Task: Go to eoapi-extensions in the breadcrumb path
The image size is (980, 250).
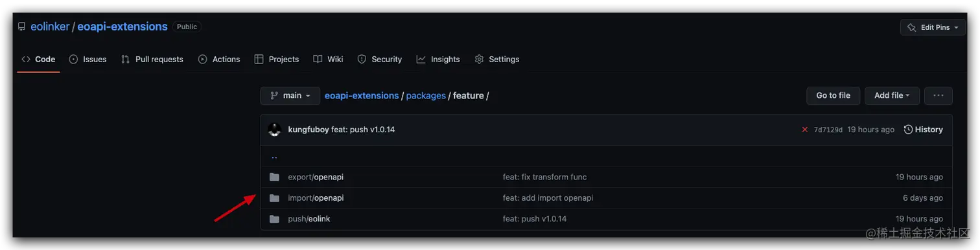Action: click(362, 95)
